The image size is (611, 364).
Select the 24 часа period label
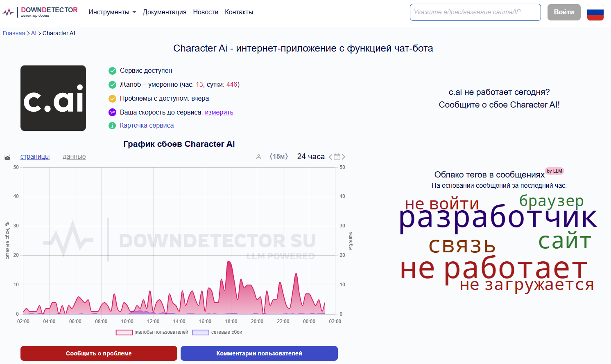(x=311, y=157)
